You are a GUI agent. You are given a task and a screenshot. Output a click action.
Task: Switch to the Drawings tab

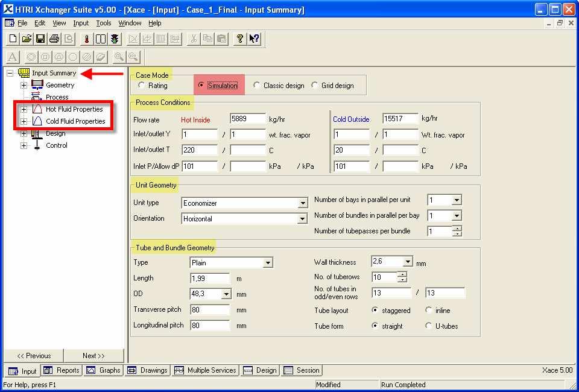[x=147, y=370]
